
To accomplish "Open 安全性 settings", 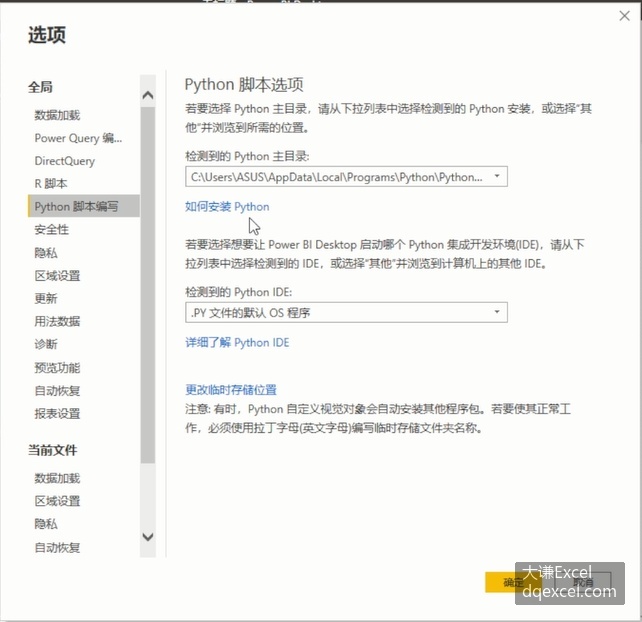I will 52,229.
